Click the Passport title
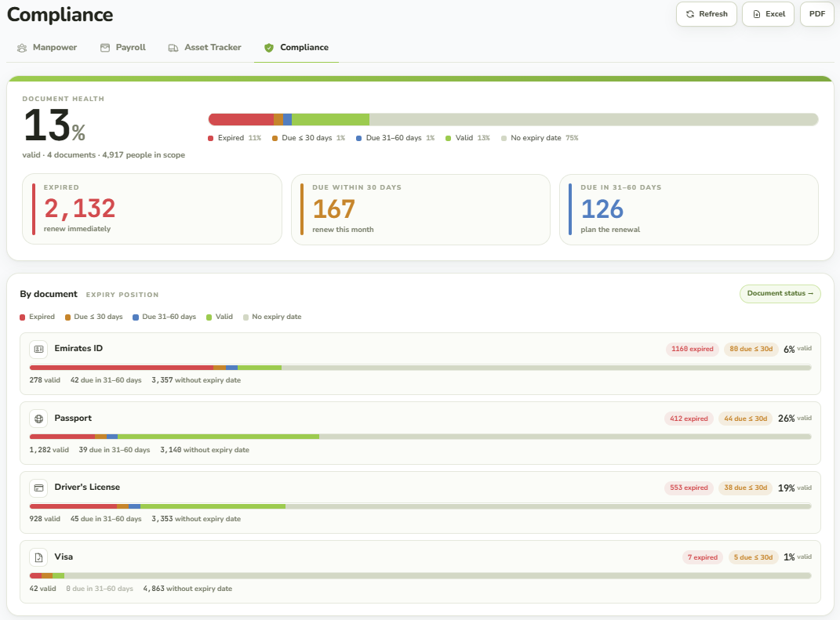This screenshot has width=840, height=620. point(73,418)
